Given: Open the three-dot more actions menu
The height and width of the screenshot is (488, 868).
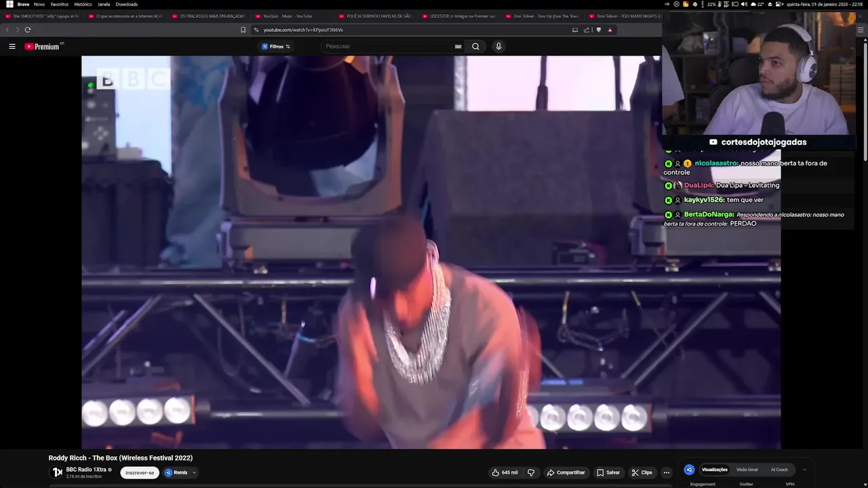Looking at the screenshot, I should [667, 472].
